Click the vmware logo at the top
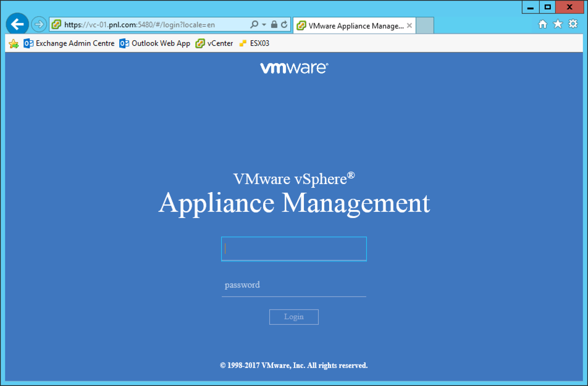The width and height of the screenshot is (588, 386). point(295,68)
